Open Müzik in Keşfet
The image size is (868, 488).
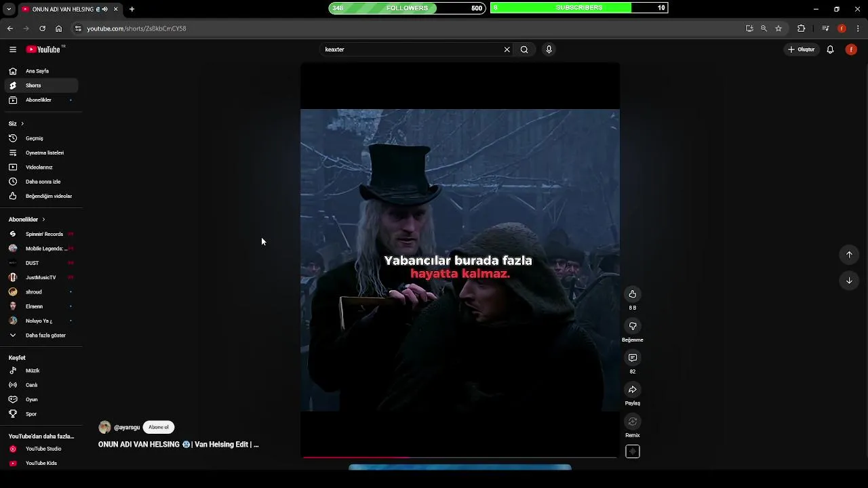41,371
